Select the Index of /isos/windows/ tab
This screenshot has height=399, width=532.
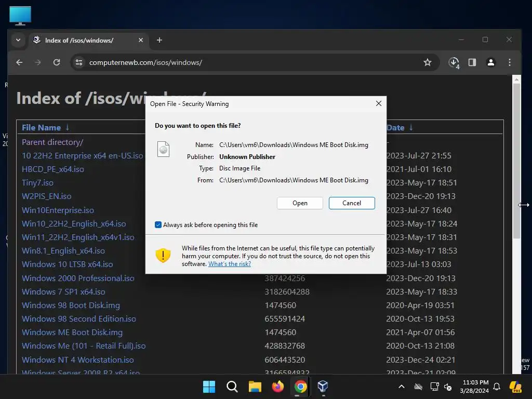(89, 40)
